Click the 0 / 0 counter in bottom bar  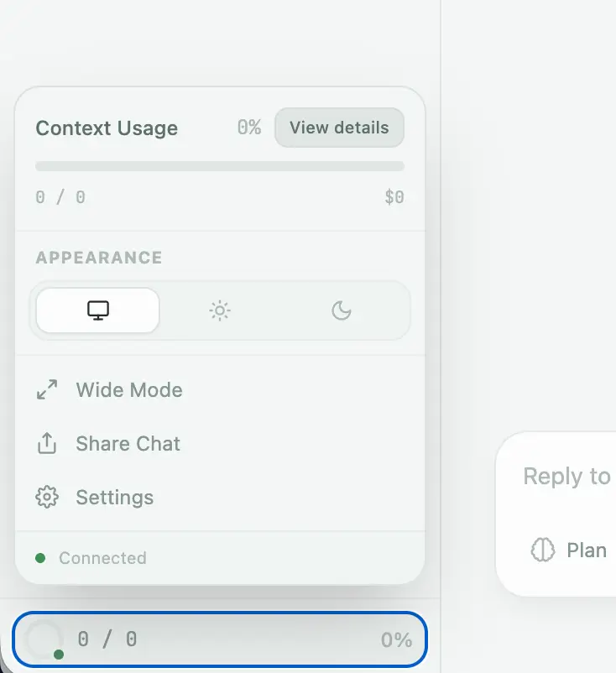pyautogui.click(x=107, y=639)
